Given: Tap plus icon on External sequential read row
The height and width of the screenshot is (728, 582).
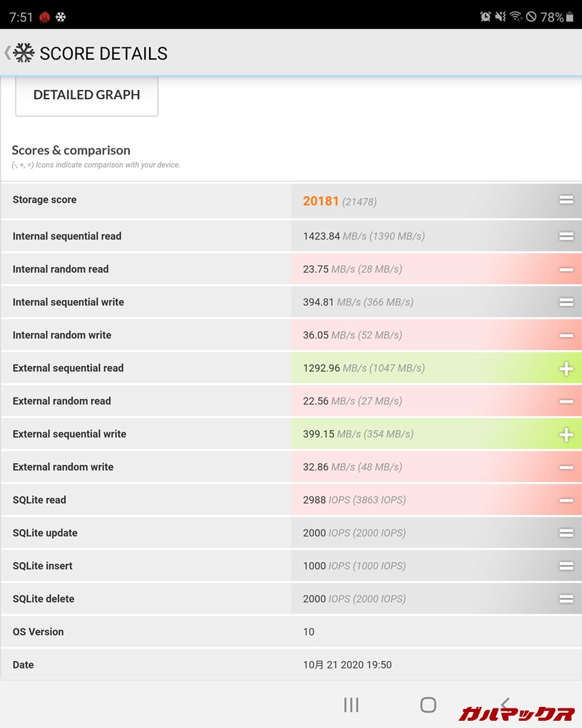Looking at the screenshot, I should (x=566, y=368).
